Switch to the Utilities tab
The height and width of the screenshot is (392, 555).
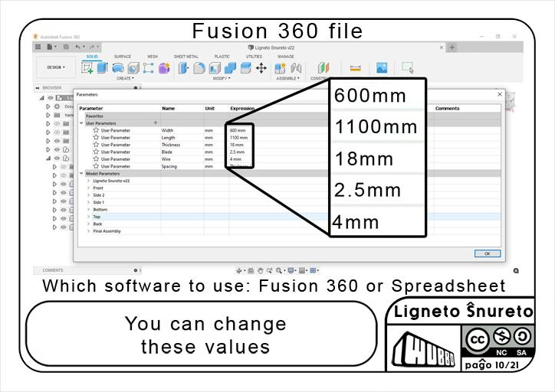(x=255, y=57)
